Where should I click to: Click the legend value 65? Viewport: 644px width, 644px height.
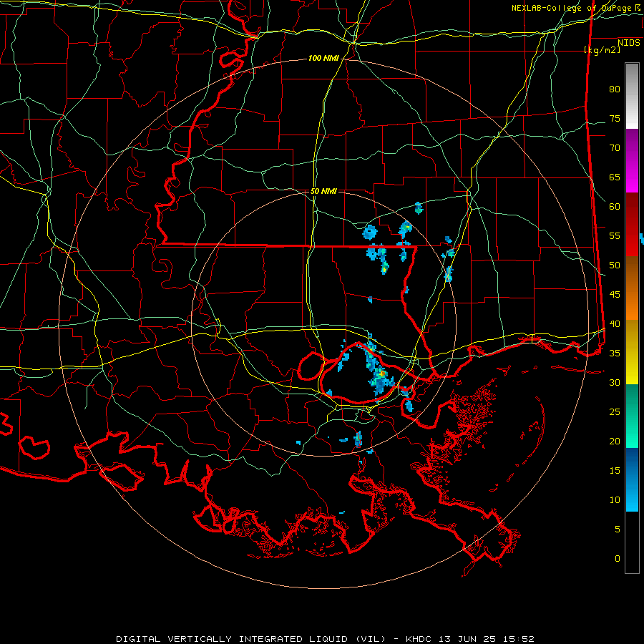tap(615, 177)
